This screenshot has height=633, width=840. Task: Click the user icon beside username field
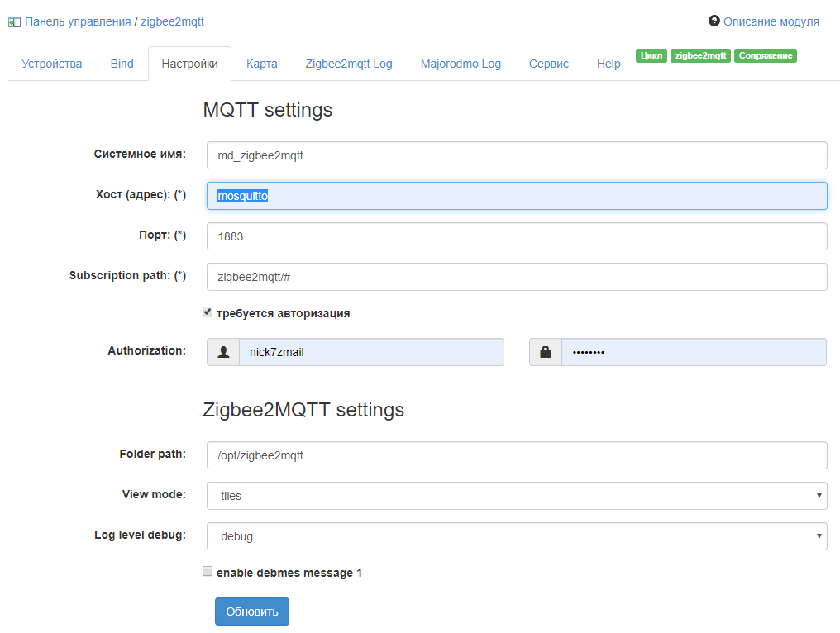click(223, 352)
